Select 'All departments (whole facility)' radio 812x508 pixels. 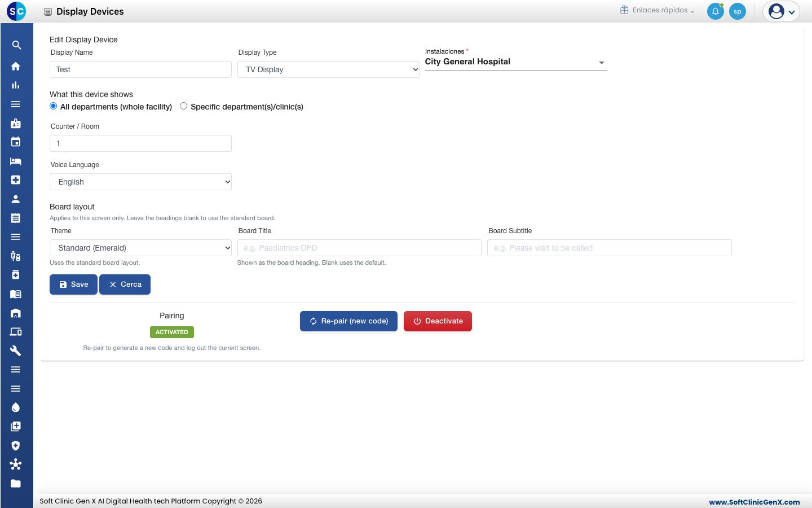[54, 106]
